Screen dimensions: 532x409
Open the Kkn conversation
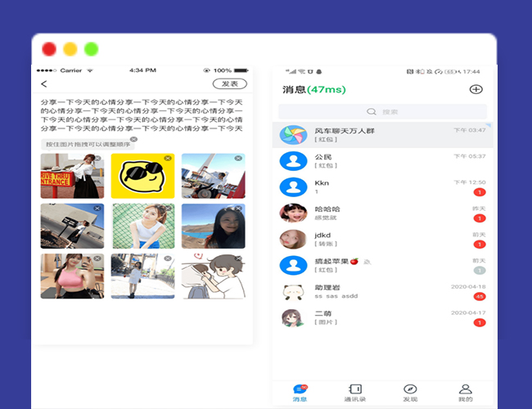coord(383,187)
